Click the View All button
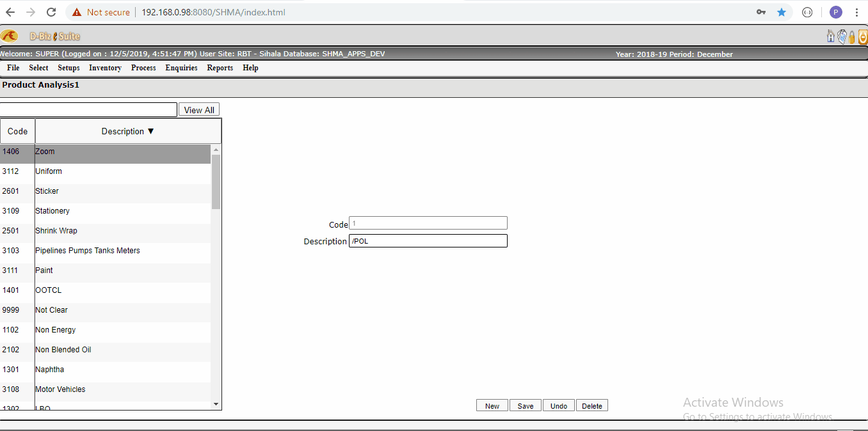Screen dimensions: 868x431 click(x=198, y=109)
